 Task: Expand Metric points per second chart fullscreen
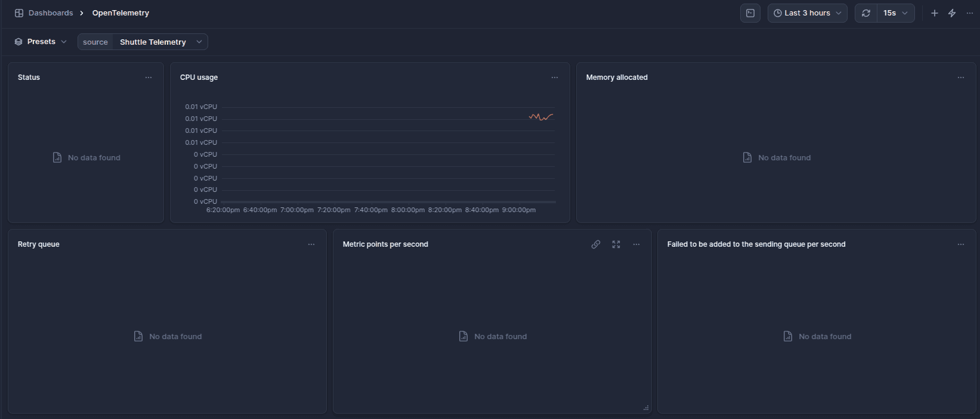[616, 244]
